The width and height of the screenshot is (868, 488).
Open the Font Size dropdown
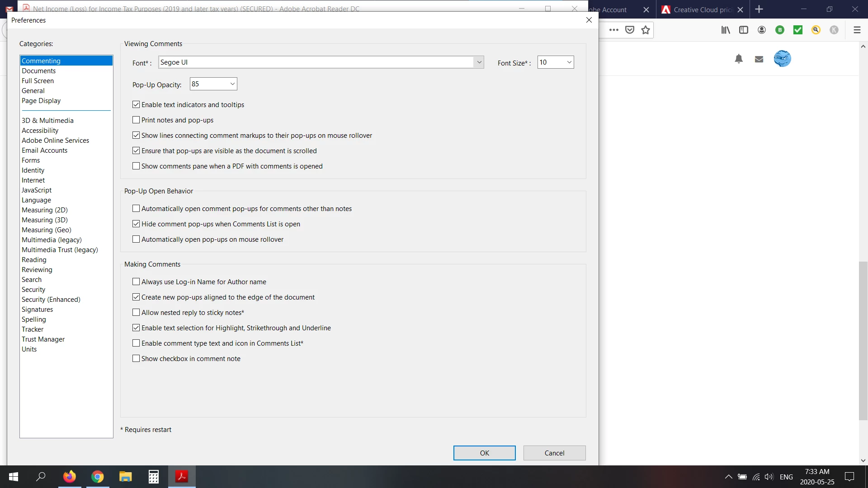click(569, 62)
